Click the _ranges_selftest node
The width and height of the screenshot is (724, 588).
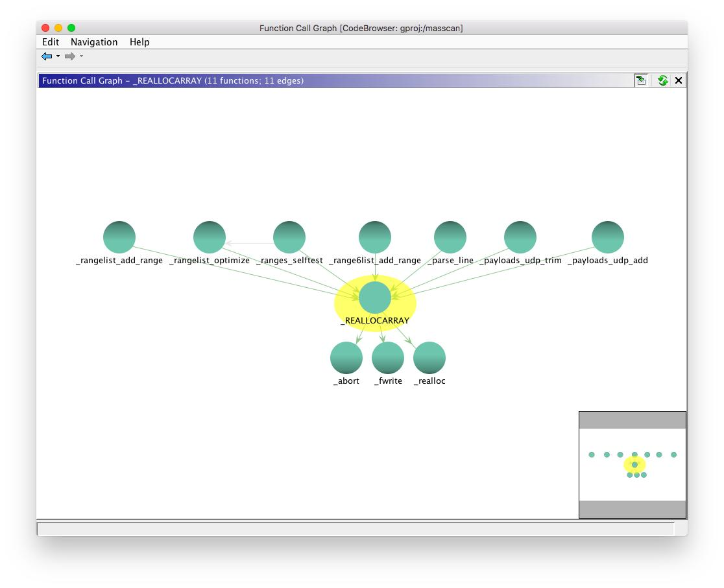click(289, 237)
